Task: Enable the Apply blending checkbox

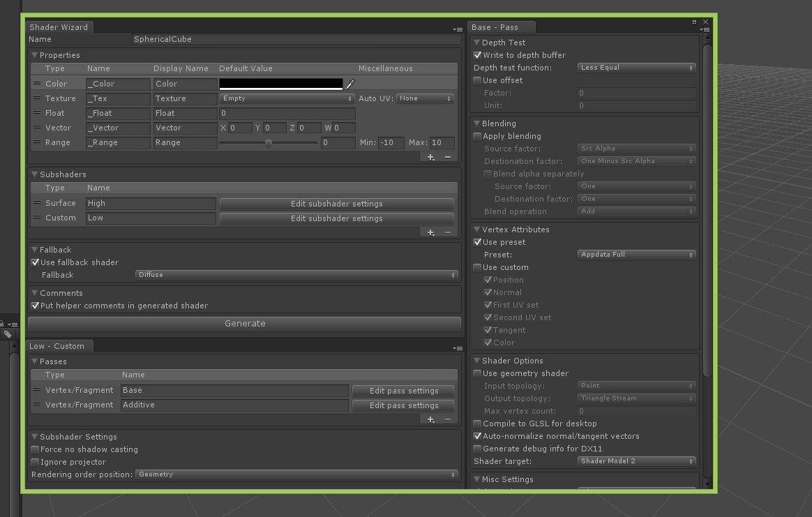Action: [x=477, y=136]
